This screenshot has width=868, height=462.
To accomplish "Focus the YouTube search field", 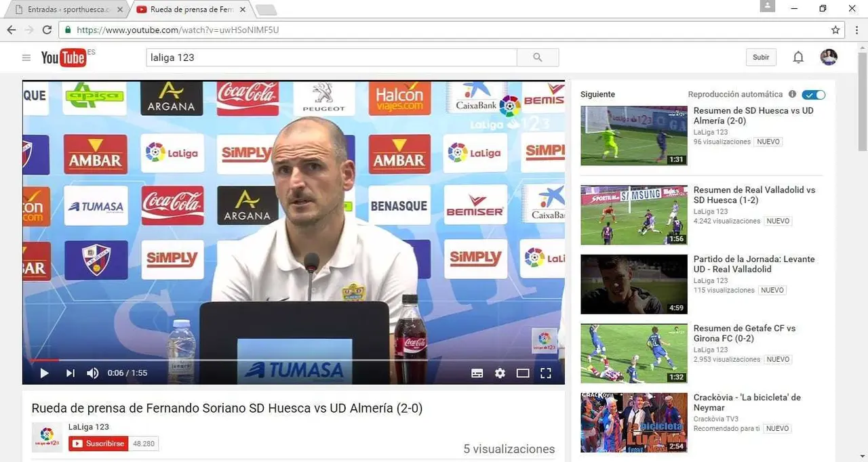I will click(x=332, y=58).
